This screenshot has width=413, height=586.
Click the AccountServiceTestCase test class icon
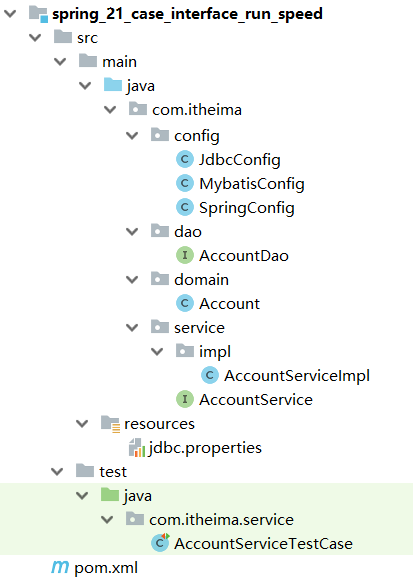click(x=160, y=543)
